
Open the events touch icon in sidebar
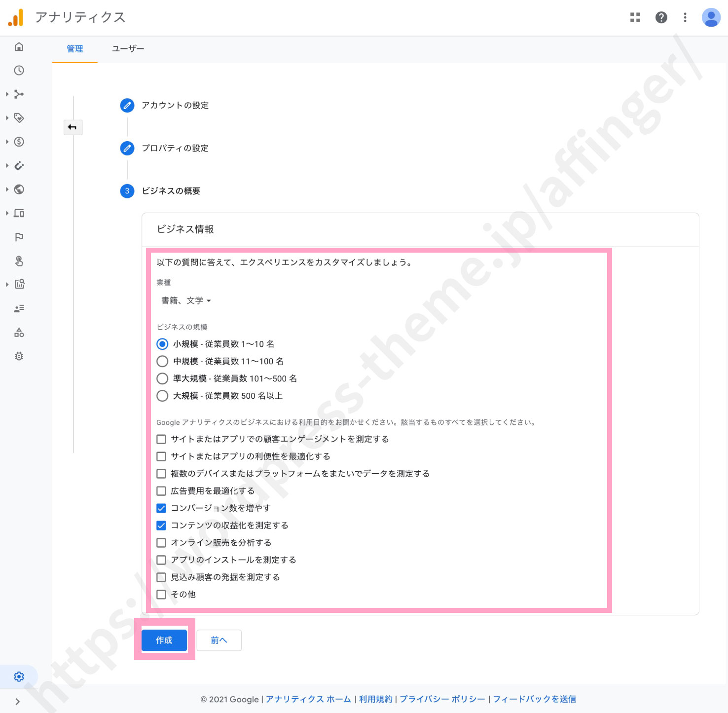[x=19, y=261]
